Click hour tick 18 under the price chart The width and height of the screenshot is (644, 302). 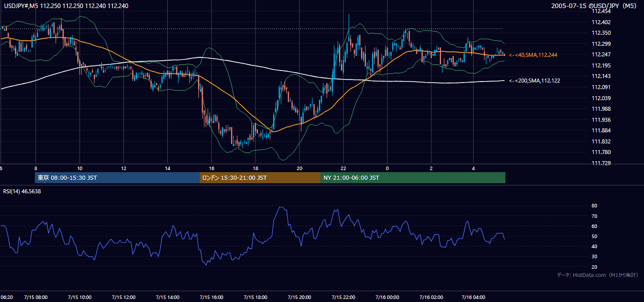pos(255,168)
